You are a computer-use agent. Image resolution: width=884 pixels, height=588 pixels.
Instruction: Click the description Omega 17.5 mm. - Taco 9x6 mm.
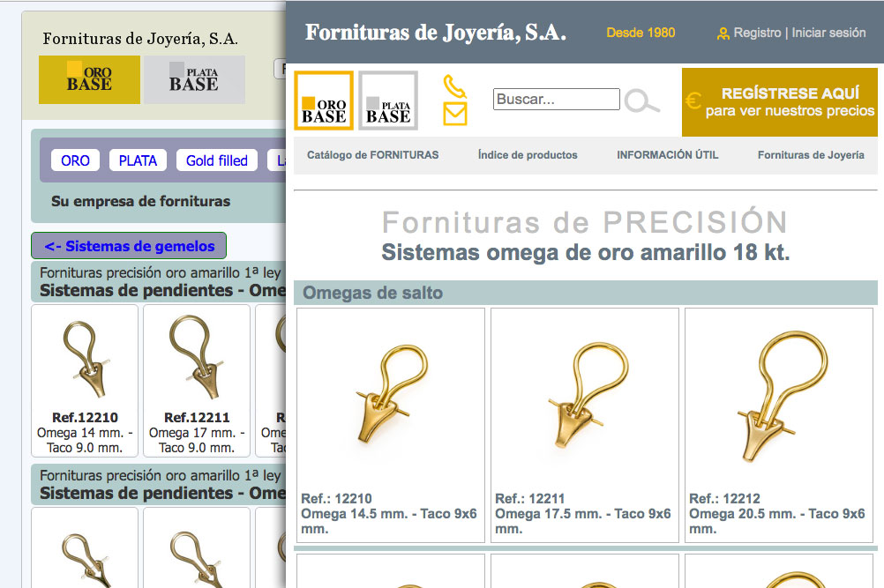point(583,521)
